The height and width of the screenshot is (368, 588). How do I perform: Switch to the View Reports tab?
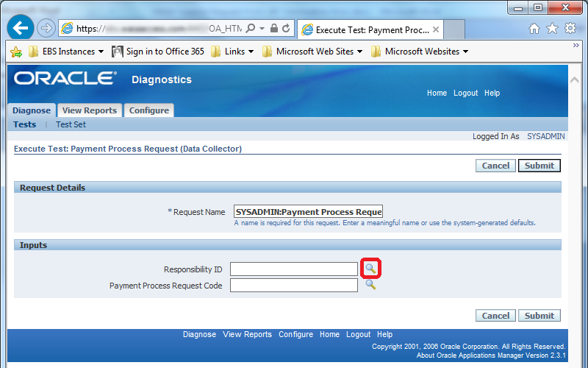[90, 110]
